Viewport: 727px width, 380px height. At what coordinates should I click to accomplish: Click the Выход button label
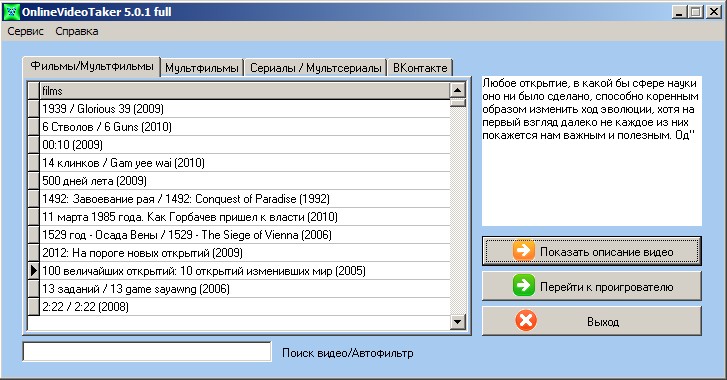pos(603,322)
